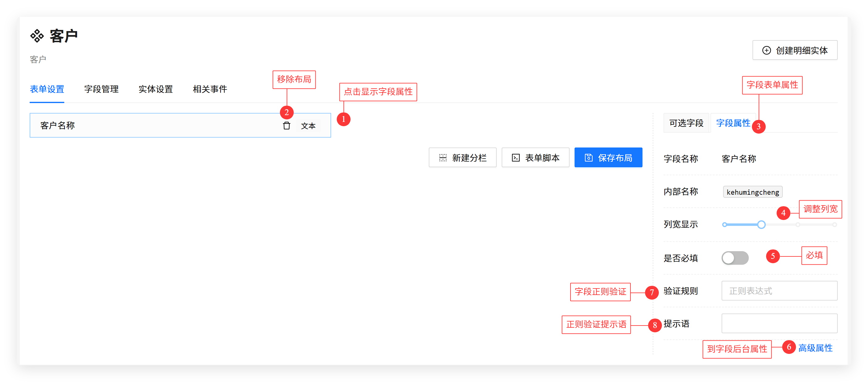This screenshot has height=382, width=868.
Task: Open the 表单设置 tab
Action: tap(47, 89)
